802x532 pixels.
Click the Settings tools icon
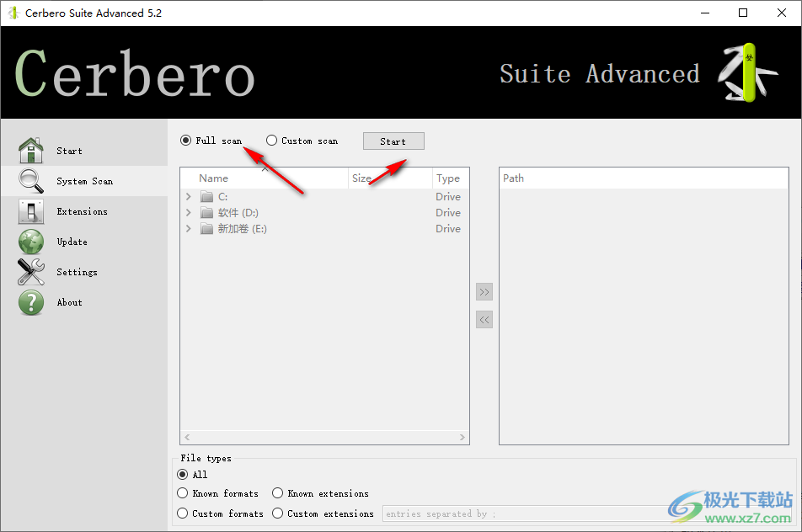point(30,272)
